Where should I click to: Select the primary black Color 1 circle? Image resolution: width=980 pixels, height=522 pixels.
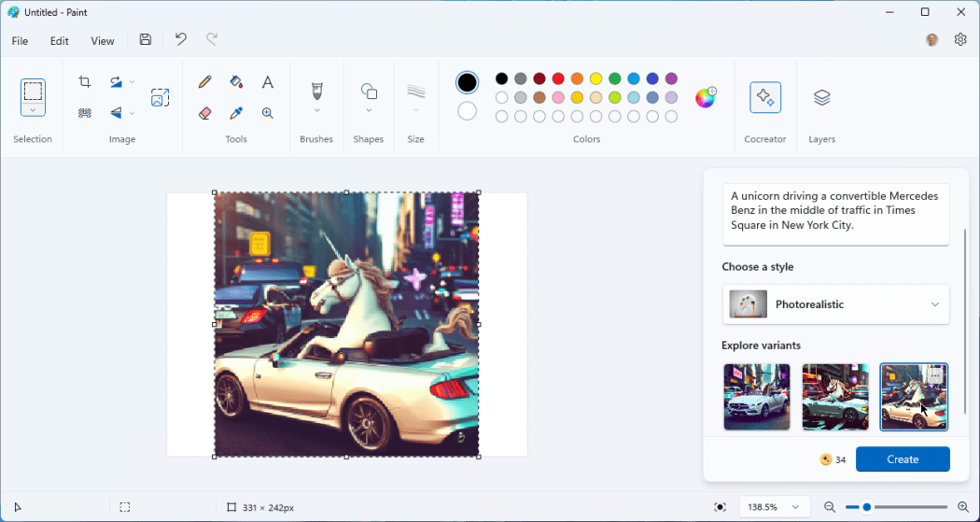pyautogui.click(x=467, y=82)
